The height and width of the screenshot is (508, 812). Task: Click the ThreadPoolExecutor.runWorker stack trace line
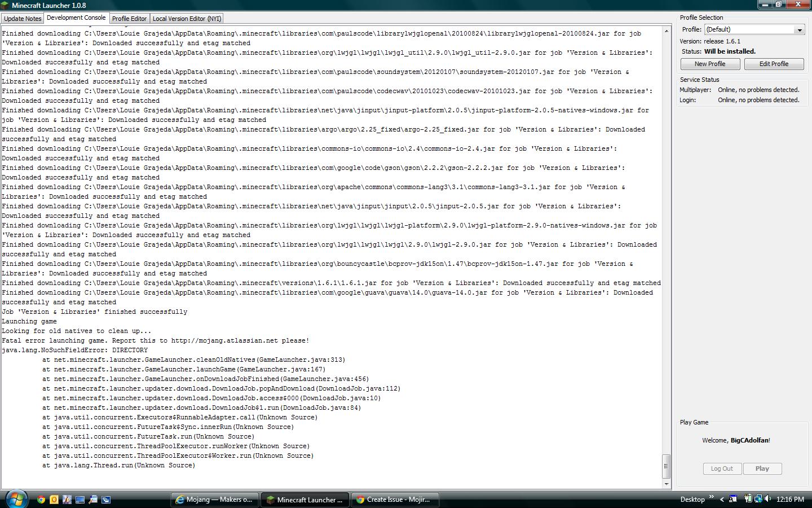[x=176, y=446]
